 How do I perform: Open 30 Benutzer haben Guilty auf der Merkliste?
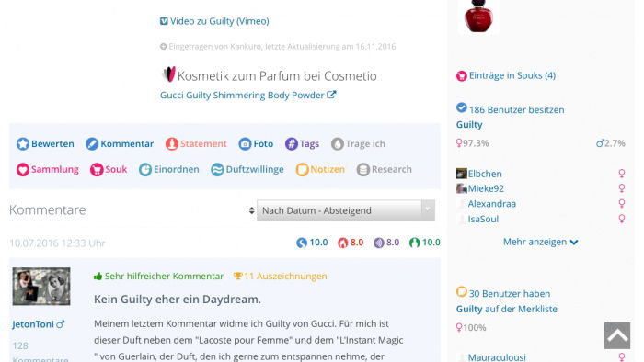click(x=507, y=301)
